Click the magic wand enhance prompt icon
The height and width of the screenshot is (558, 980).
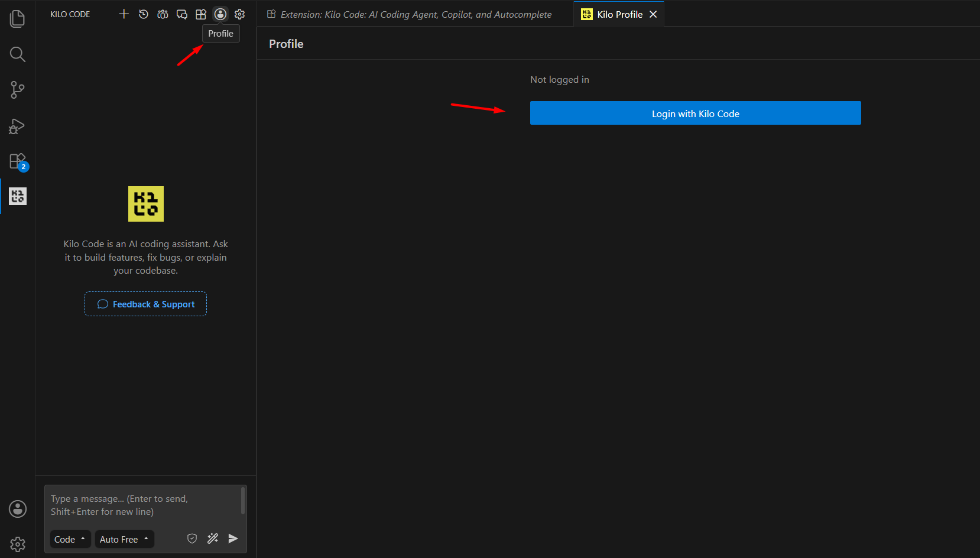[213, 538]
